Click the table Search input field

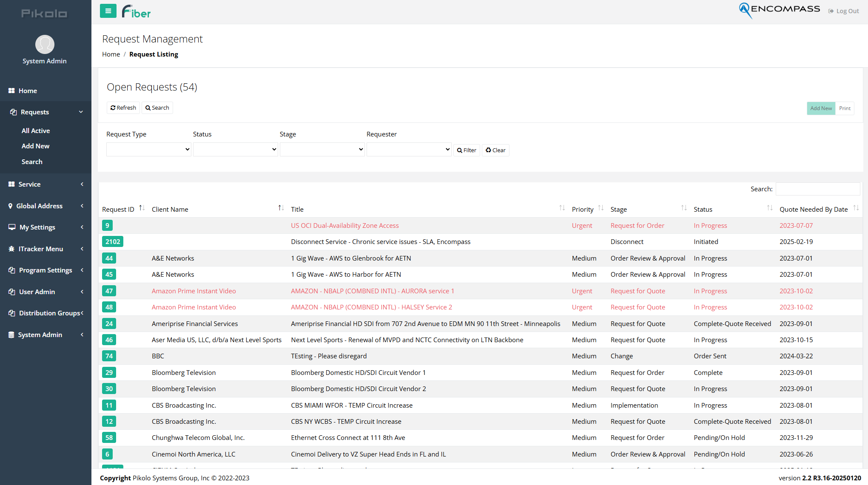click(818, 189)
